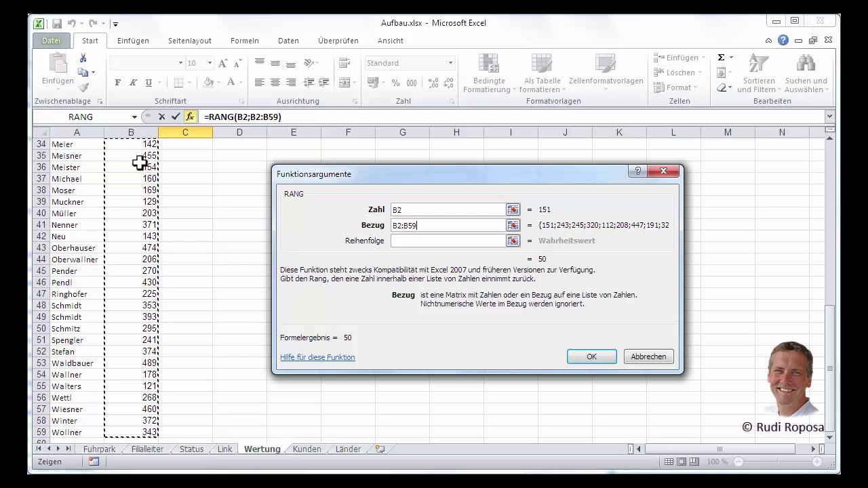Open the Einfügen ribbon tab
This screenshot has width=868, height=488.
[133, 41]
